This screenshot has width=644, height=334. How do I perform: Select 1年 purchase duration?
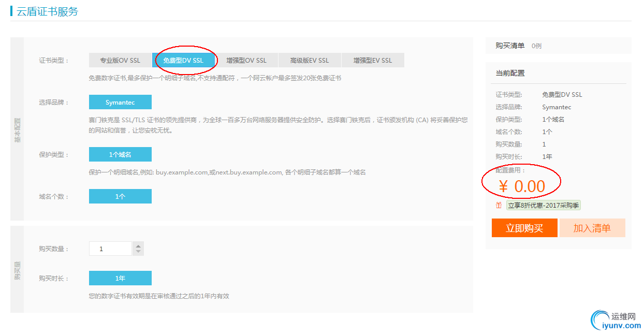click(120, 278)
